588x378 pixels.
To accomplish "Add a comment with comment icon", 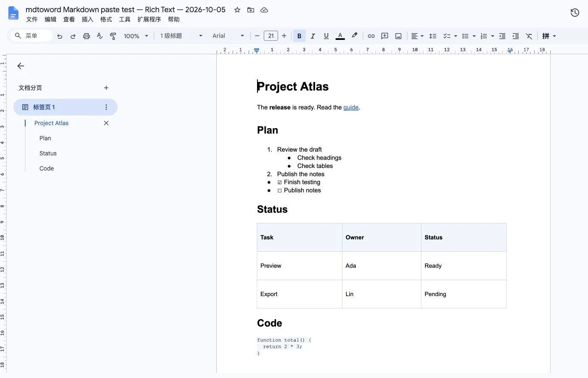I will click(x=385, y=36).
